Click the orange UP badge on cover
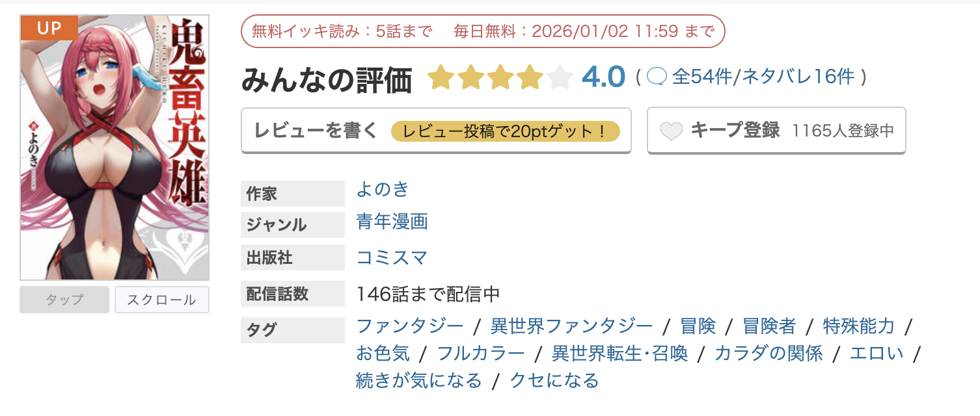 [49, 28]
